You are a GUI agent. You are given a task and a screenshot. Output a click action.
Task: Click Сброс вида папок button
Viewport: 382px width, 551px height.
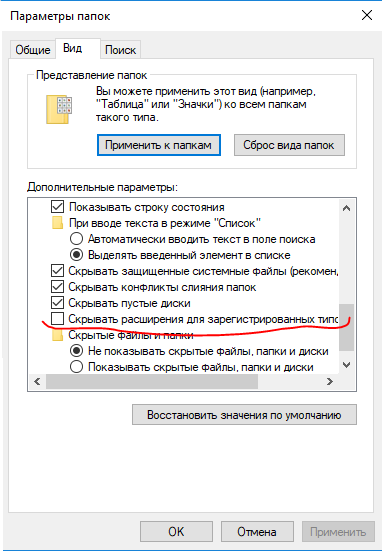(x=289, y=145)
